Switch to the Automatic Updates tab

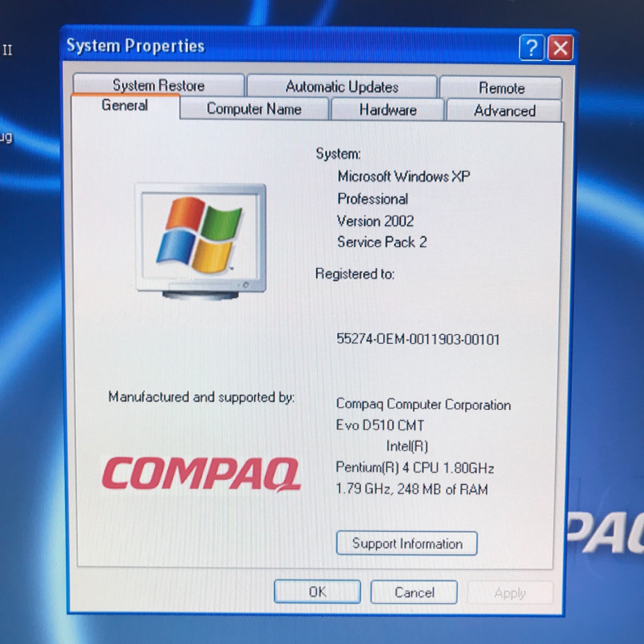[x=342, y=87]
